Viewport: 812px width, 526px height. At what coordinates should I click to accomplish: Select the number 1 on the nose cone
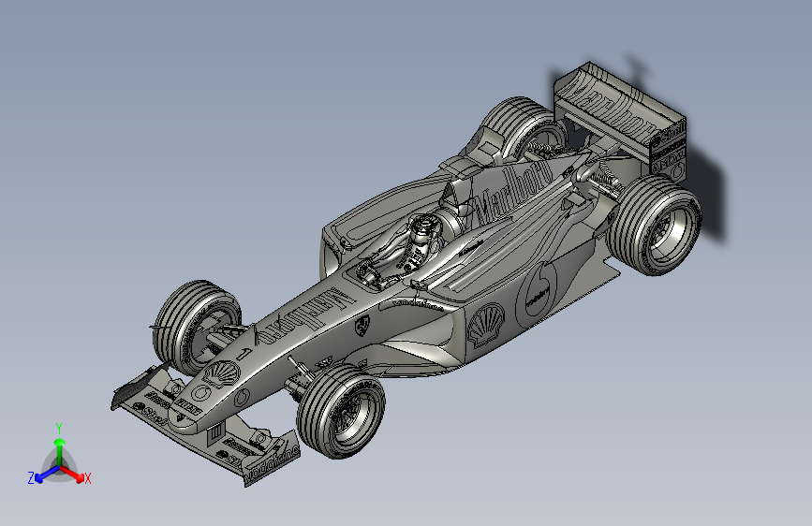[x=243, y=354]
